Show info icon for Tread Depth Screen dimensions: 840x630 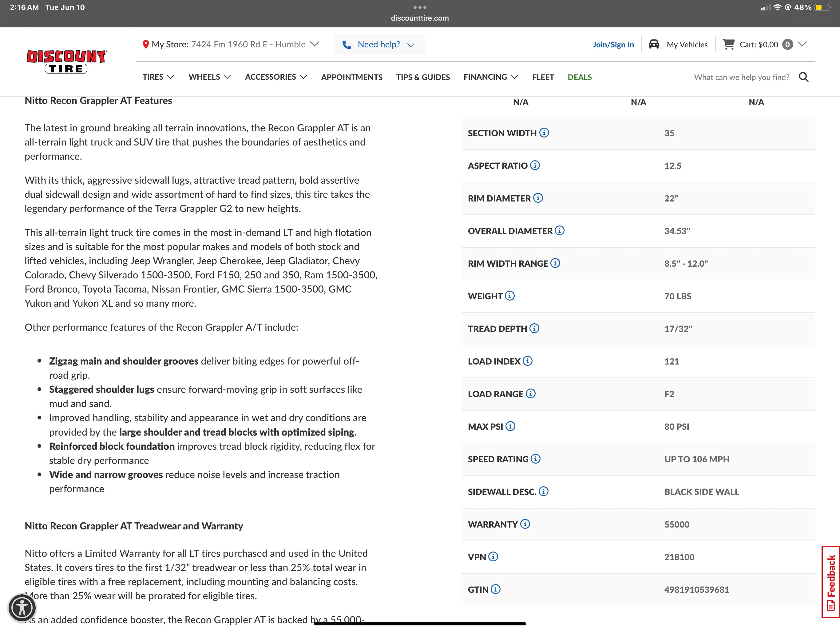[534, 328]
